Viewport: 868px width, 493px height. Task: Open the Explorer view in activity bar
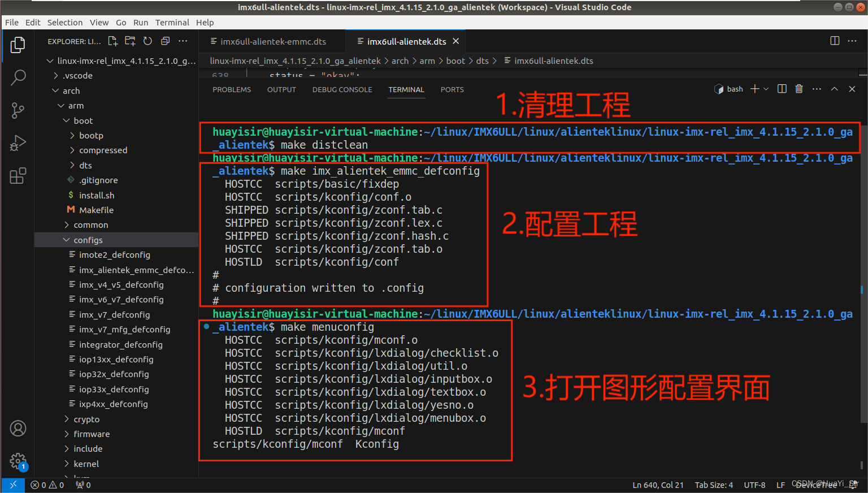pos(18,45)
